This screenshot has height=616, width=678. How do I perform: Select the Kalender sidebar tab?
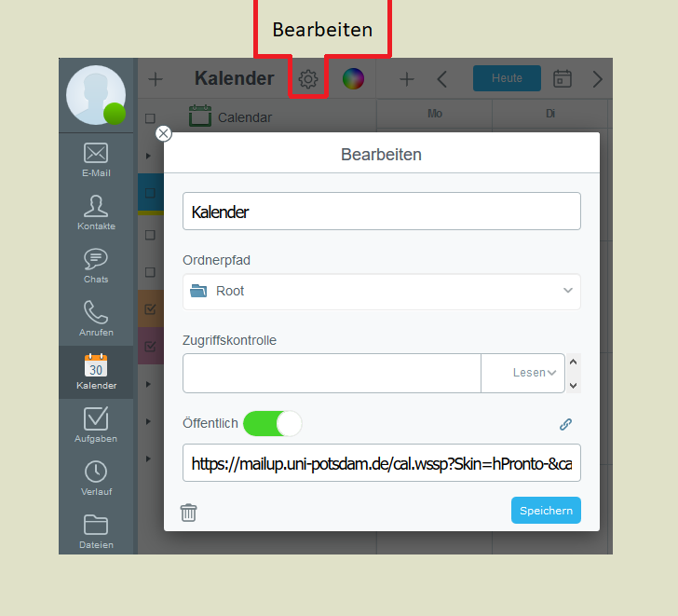point(96,372)
